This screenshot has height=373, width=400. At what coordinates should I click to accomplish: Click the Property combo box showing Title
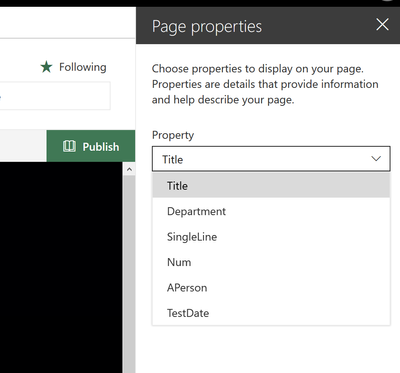pyautogui.click(x=271, y=159)
